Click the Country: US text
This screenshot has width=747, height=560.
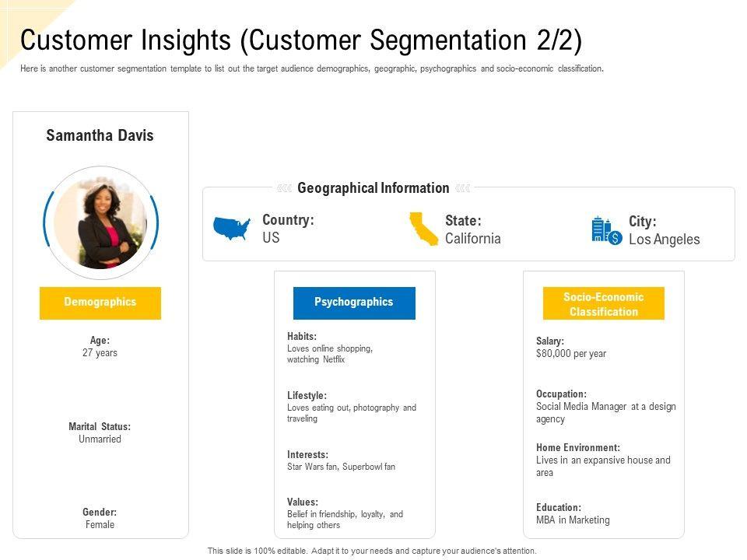[288, 229]
